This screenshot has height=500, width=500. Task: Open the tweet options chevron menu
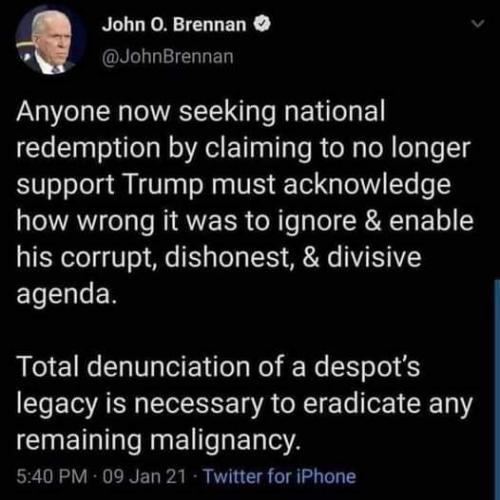pyautogui.click(x=478, y=24)
